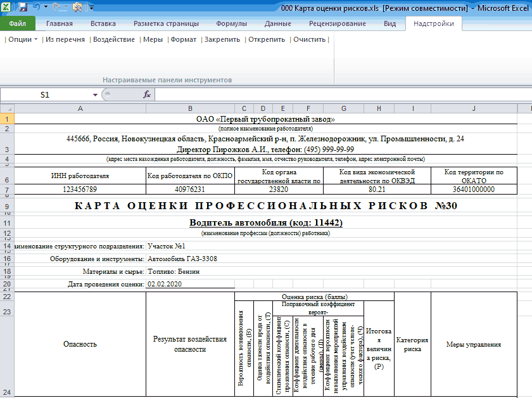
Task: Open the Файл menu
Action: (18, 23)
